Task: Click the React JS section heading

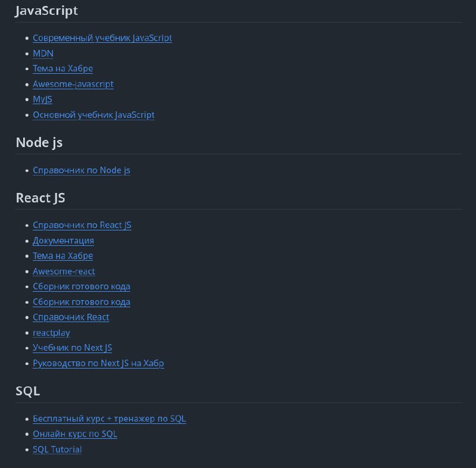Action: 40,198
